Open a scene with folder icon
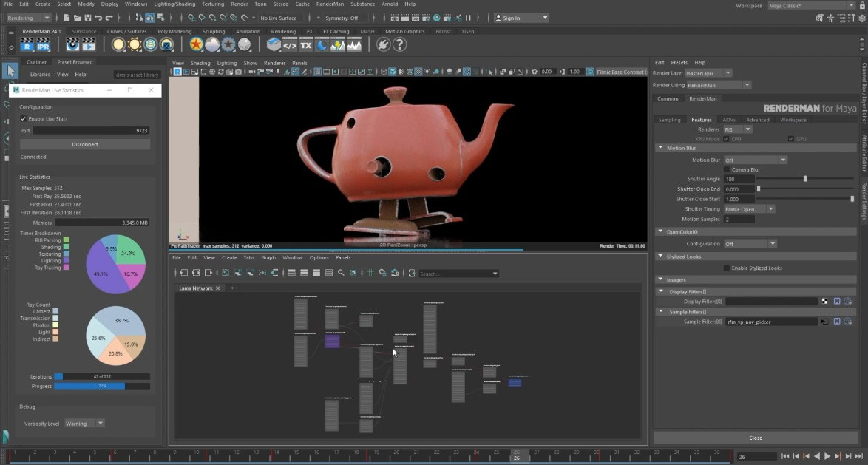Screen dimensions: 868x465 click(x=76, y=18)
